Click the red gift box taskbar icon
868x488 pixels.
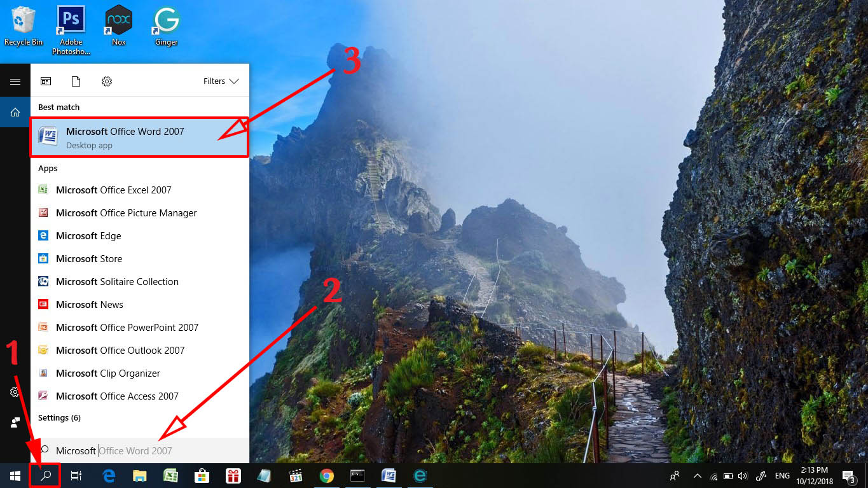pos(233,476)
